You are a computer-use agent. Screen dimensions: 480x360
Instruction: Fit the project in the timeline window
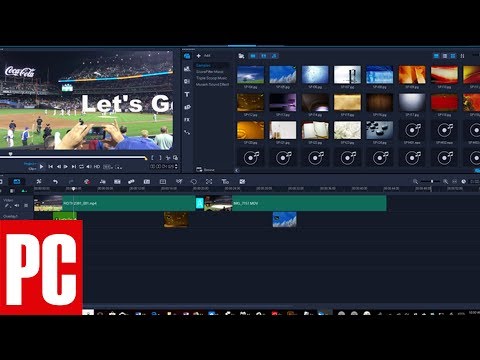point(454,181)
